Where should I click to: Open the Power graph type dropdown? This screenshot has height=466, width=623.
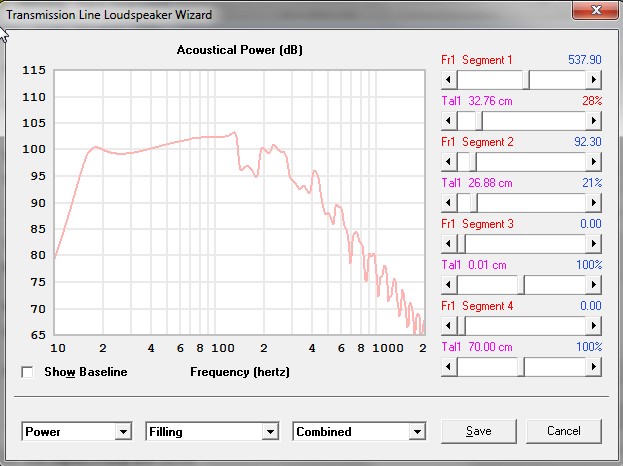[123, 431]
